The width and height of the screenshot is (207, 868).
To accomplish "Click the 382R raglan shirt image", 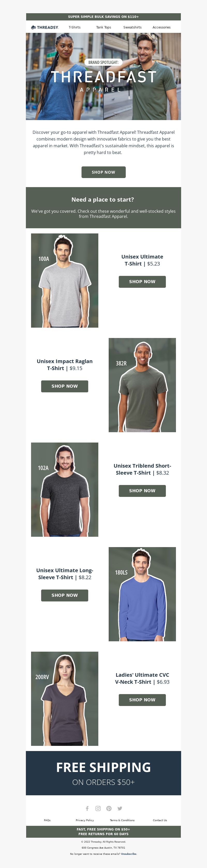I will pyautogui.click(x=142, y=385).
